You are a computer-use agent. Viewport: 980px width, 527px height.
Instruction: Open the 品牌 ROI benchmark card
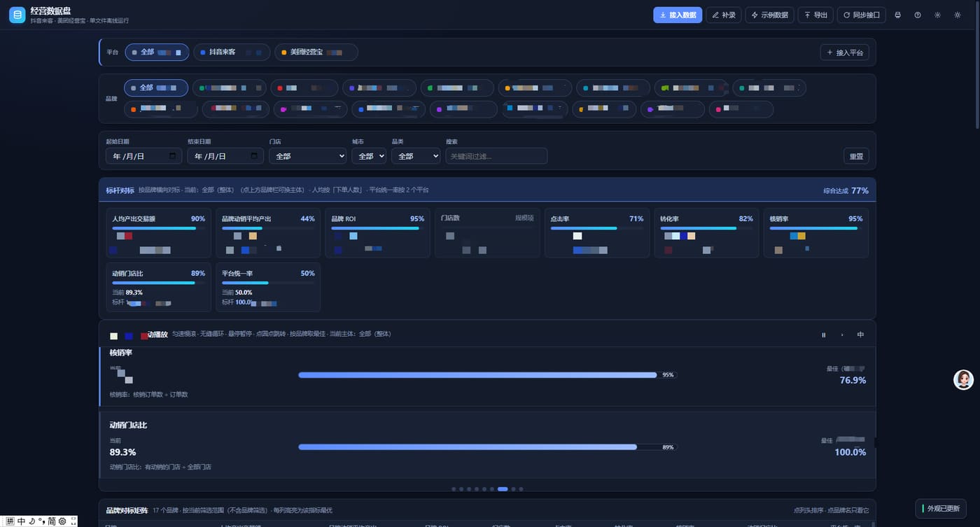click(378, 232)
